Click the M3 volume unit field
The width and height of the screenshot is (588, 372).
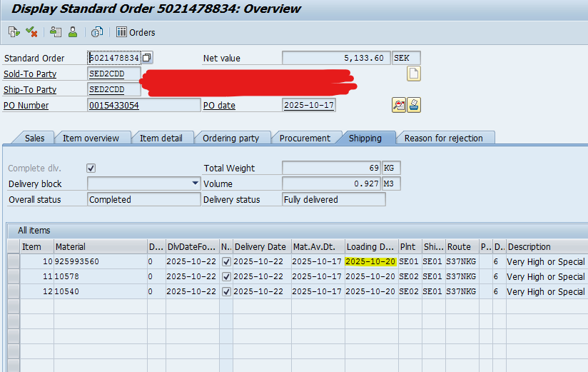point(391,184)
